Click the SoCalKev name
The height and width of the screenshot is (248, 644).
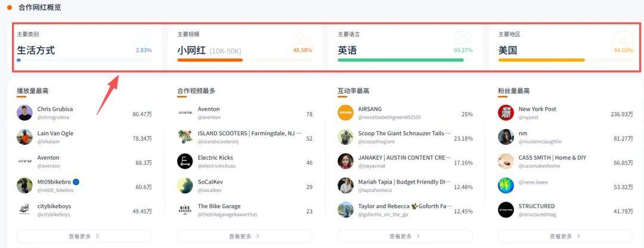(x=210, y=181)
